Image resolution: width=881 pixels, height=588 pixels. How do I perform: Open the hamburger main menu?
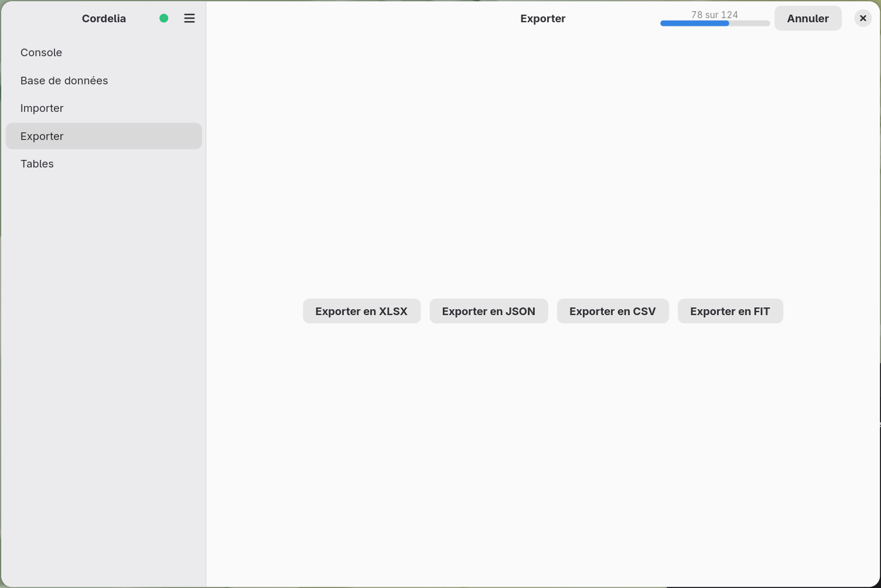(189, 18)
